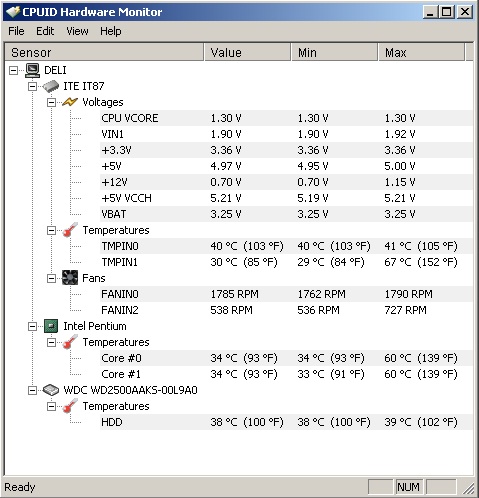The image size is (479, 498).
Task: Click the 67 °C TMPIN1 max value
Action: point(421,262)
